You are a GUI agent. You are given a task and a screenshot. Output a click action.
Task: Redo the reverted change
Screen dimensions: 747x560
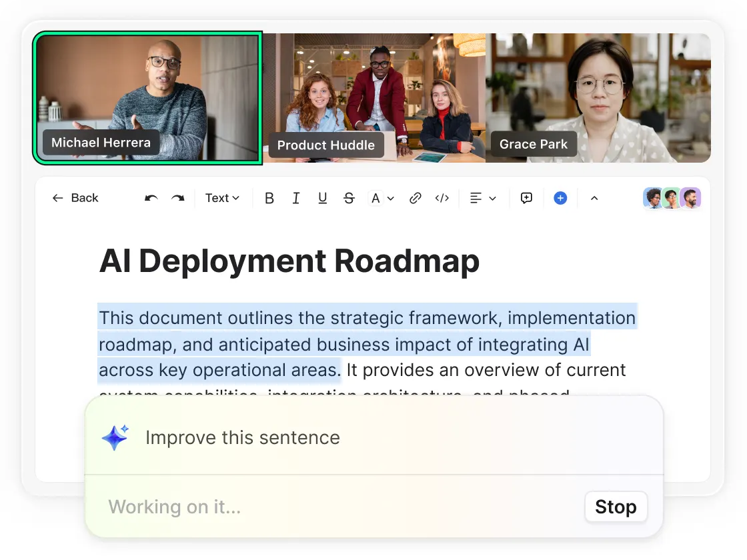pos(177,198)
